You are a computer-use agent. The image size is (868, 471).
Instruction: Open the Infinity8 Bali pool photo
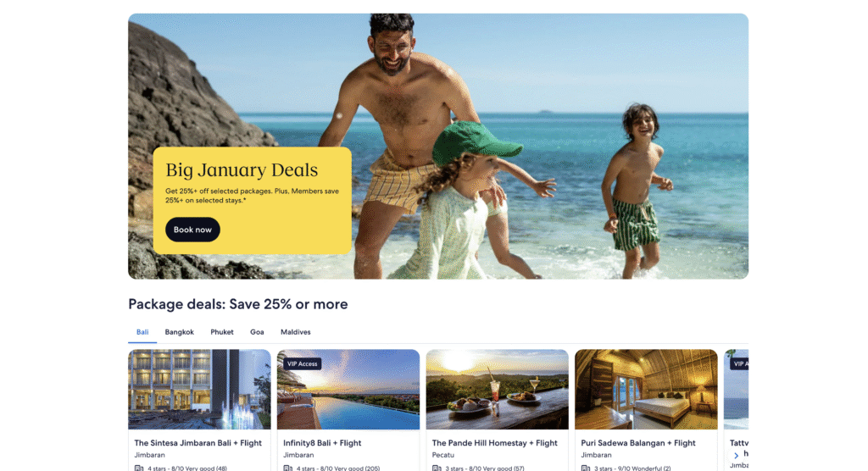[348, 389]
